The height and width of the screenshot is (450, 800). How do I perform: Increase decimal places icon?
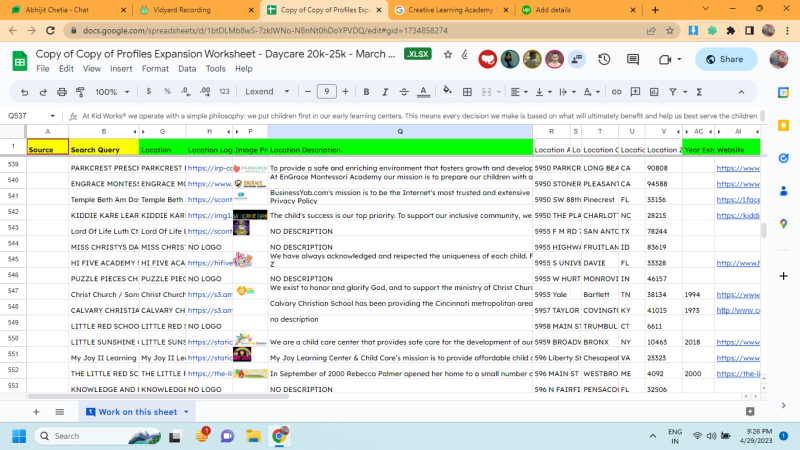[x=205, y=92]
